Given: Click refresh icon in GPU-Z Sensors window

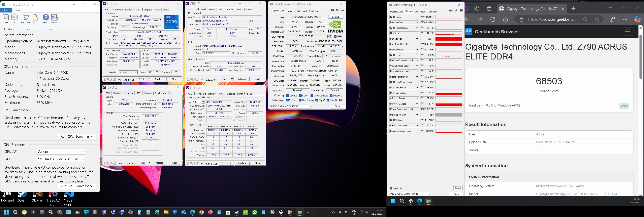Looking at the screenshot, I should [x=456, y=10].
